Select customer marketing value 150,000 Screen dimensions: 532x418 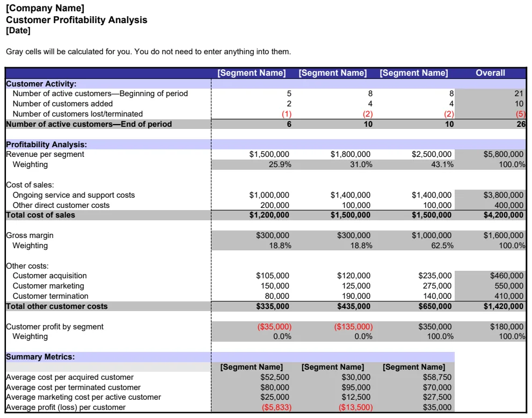click(x=275, y=286)
